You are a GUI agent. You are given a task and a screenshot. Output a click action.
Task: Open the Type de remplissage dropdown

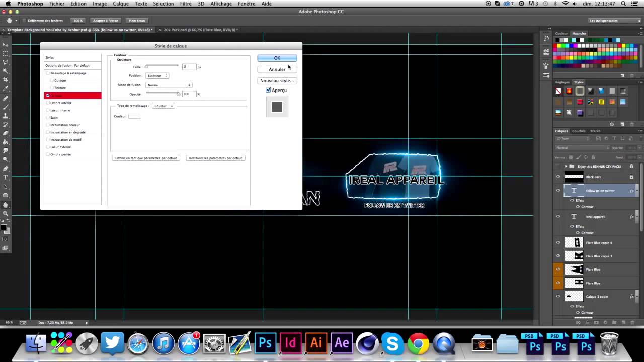164,106
